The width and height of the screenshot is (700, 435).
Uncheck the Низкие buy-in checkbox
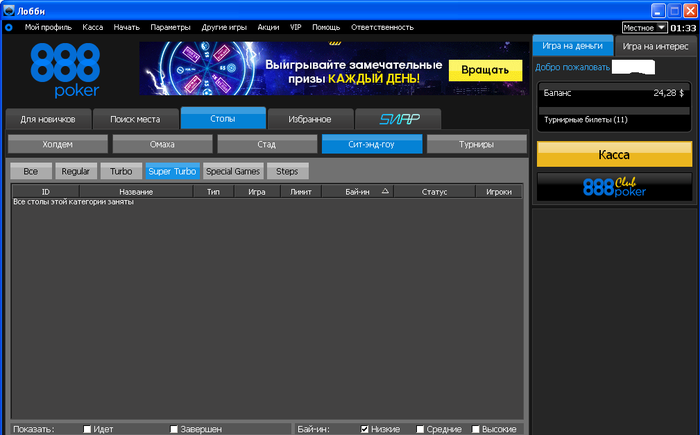tap(365, 429)
